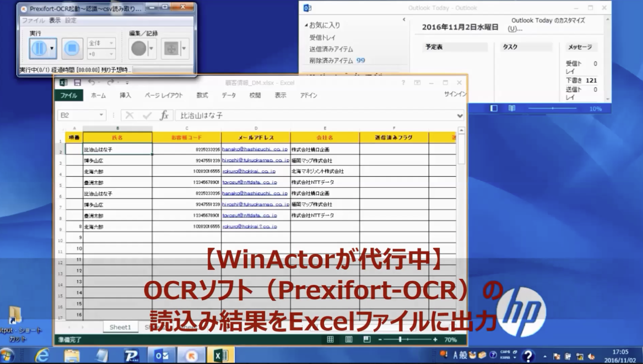This screenshot has width=643, height=364.
Task: Click the Excel redo arrow
Action: pos(110,83)
